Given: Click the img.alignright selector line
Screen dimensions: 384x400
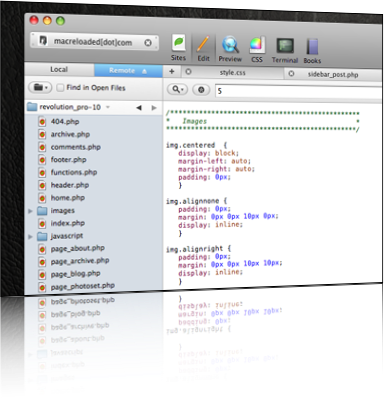Looking at the screenshot, I should coord(199,249).
